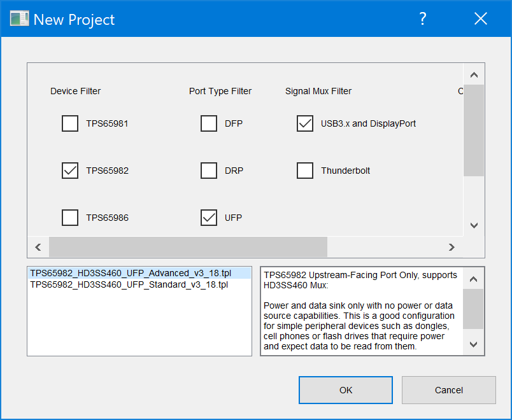Disable USB3.x and DisplayPort mux filter
Viewport: 512px width, 420px height.
pyautogui.click(x=305, y=123)
